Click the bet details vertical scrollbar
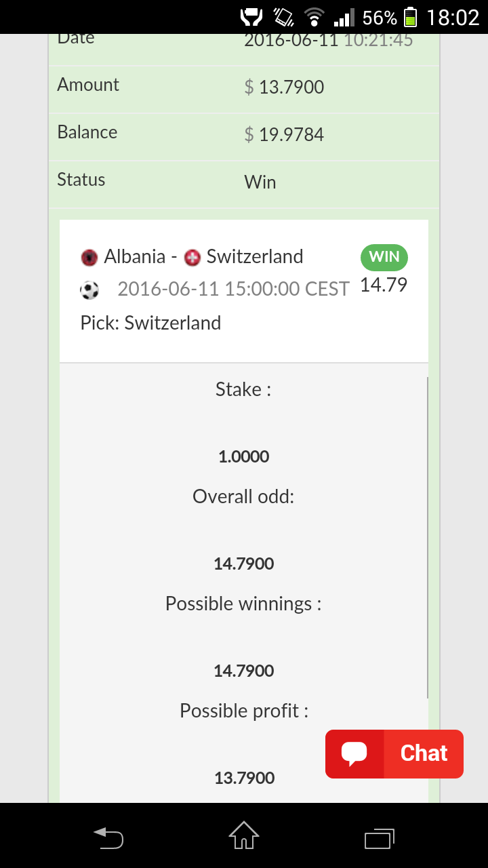The width and height of the screenshot is (488, 868). [428, 538]
